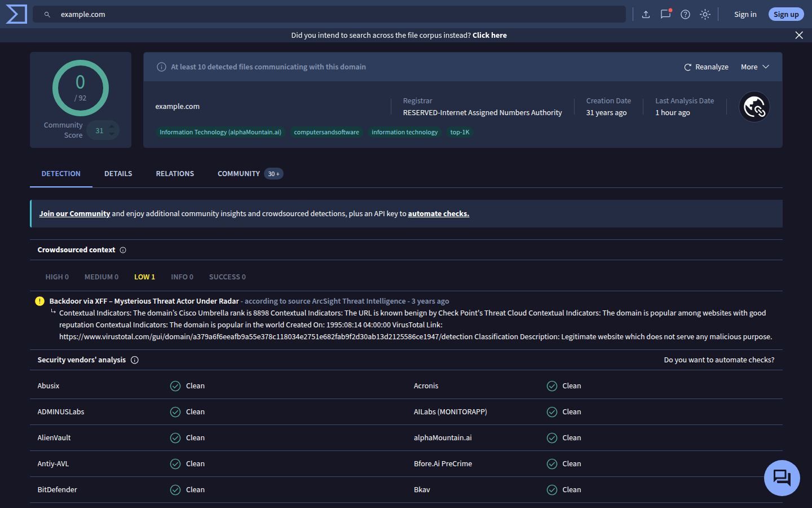The image size is (812, 508).
Task: Click the Sign in link
Action: (745, 15)
